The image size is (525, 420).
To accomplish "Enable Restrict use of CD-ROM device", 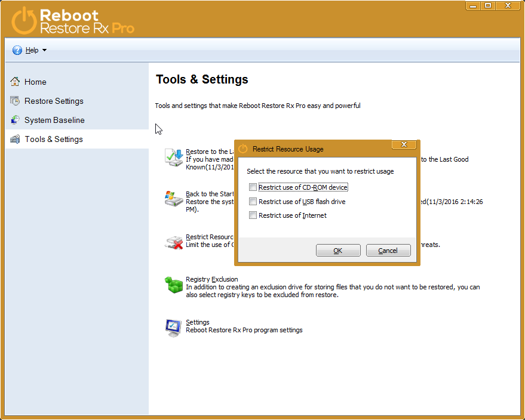I will coord(253,187).
